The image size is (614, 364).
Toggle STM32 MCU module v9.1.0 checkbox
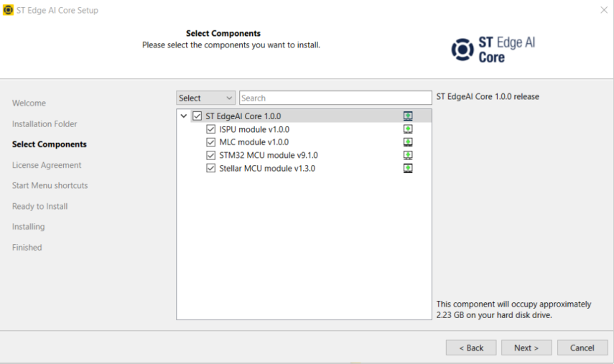(210, 155)
